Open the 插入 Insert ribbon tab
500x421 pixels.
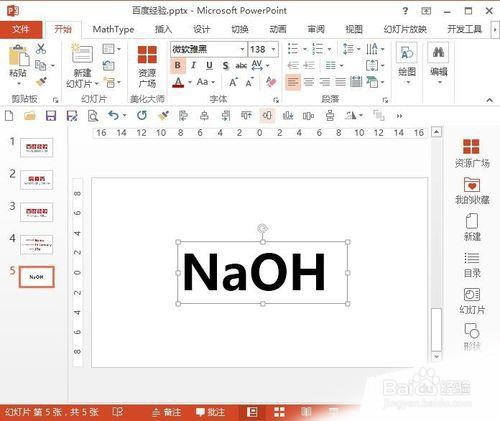163,29
